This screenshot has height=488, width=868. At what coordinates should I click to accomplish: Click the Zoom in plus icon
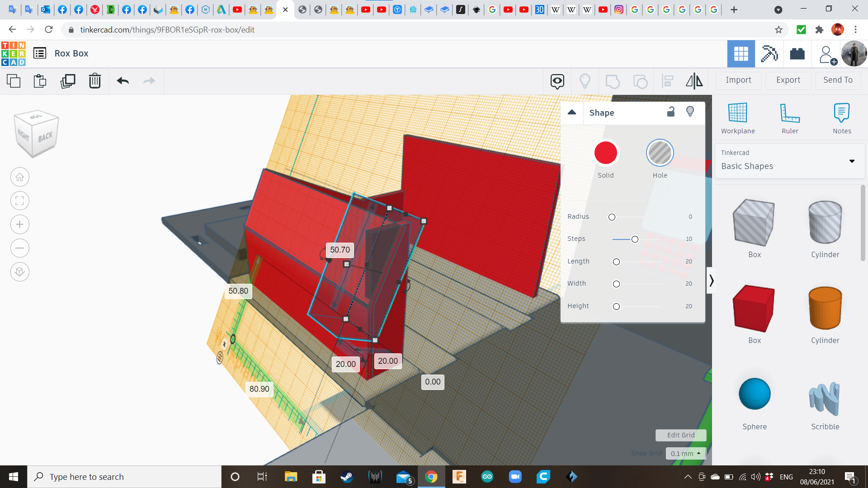[x=20, y=225]
